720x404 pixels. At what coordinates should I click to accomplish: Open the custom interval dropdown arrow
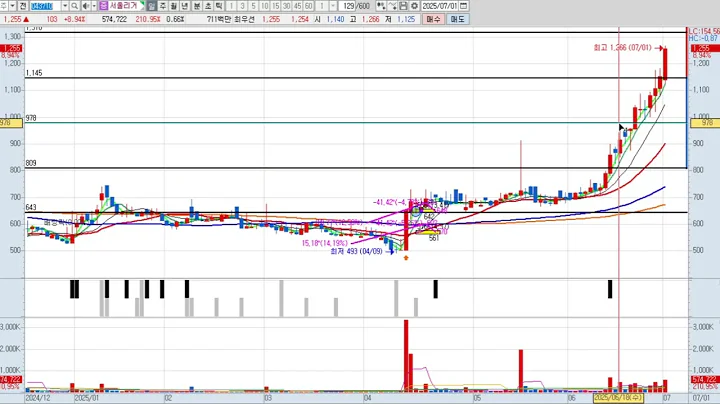pos(333,6)
